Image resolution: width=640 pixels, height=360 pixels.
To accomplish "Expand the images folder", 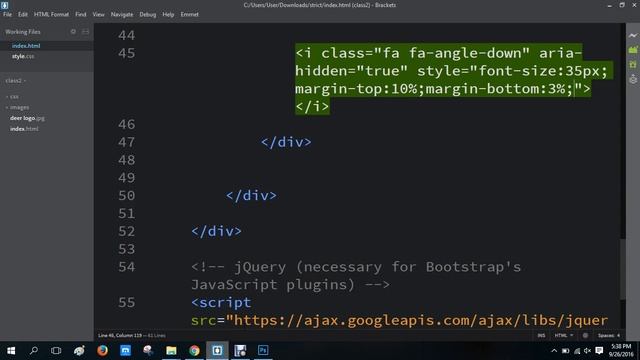I will (17, 107).
